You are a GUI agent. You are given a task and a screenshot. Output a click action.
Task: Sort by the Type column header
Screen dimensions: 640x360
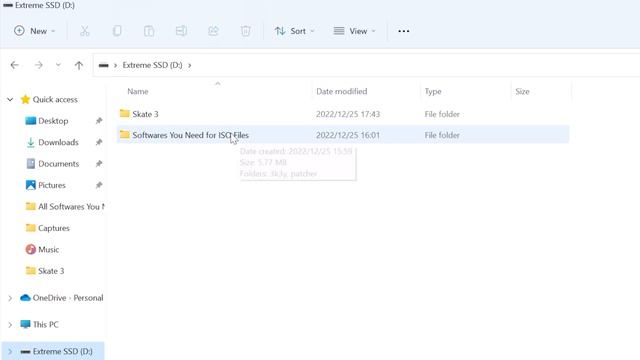click(x=433, y=91)
